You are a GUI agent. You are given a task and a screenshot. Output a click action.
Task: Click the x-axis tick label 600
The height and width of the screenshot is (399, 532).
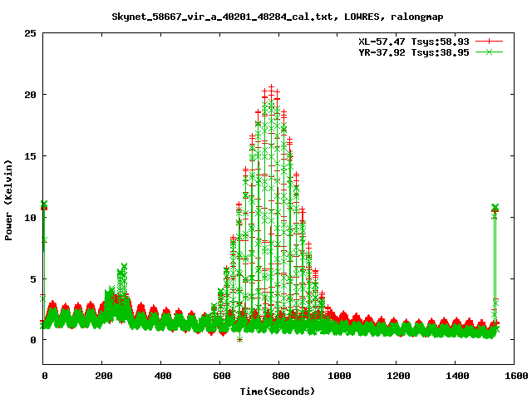tap(222, 376)
